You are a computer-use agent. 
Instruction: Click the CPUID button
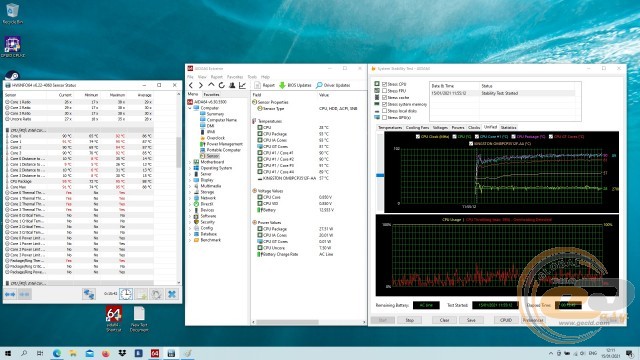click(x=506, y=320)
